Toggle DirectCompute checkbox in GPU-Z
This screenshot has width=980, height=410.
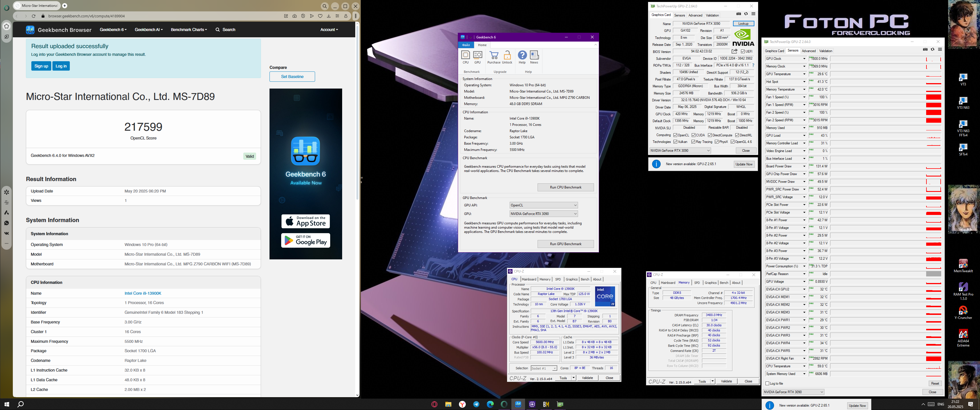pyautogui.click(x=710, y=135)
